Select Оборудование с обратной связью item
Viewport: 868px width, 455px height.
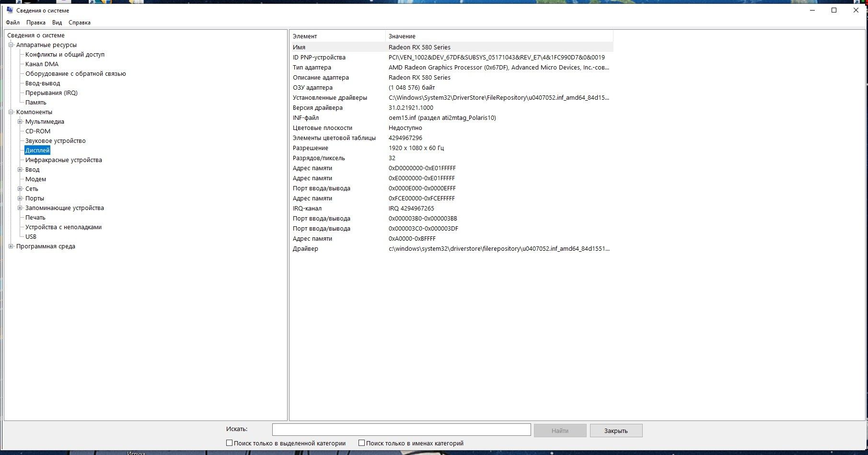click(75, 73)
